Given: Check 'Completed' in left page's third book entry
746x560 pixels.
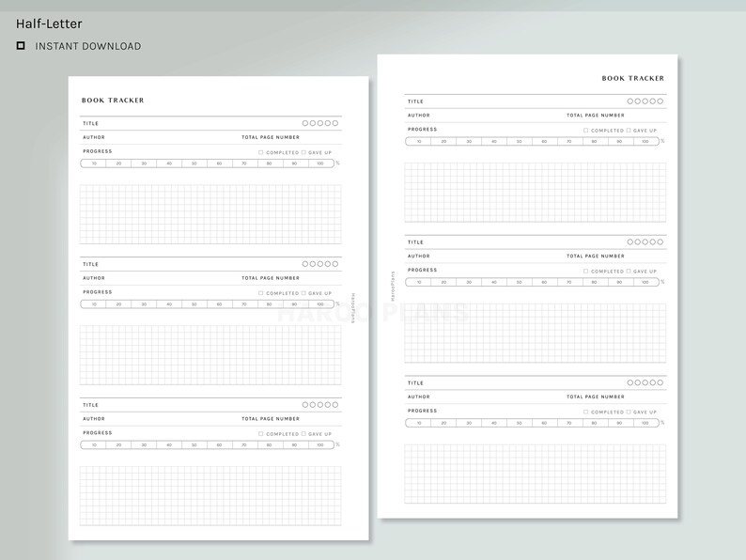Looking at the screenshot, I should pos(260,434).
